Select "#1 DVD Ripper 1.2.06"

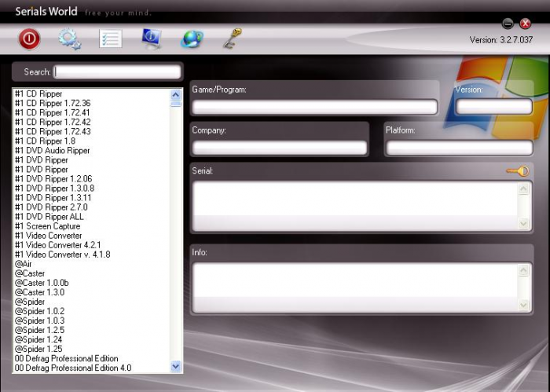53,179
